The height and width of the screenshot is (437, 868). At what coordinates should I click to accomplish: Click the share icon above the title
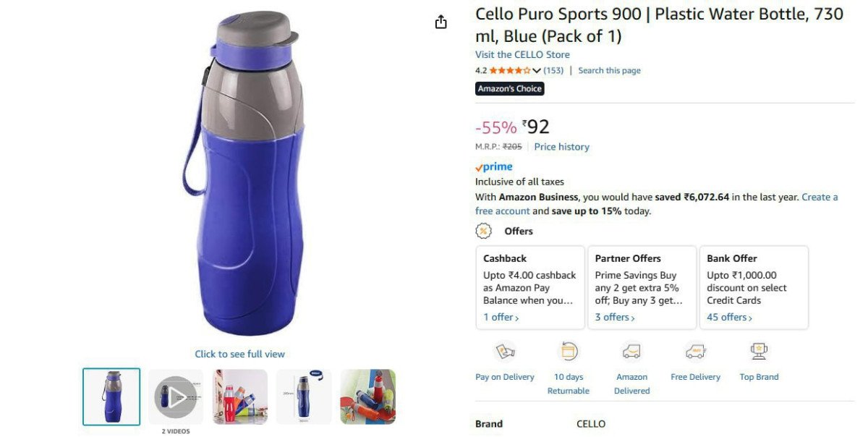pyautogui.click(x=441, y=22)
